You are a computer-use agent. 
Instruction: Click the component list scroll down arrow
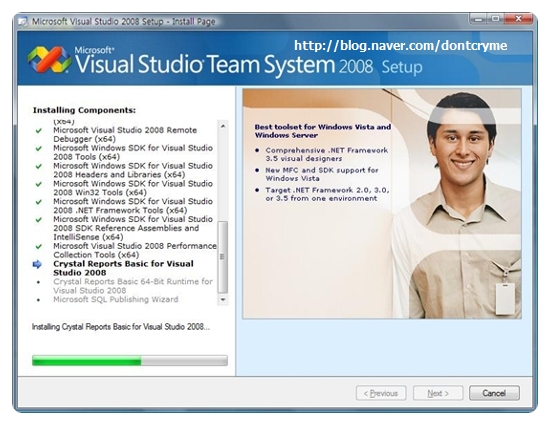click(x=223, y=300)
